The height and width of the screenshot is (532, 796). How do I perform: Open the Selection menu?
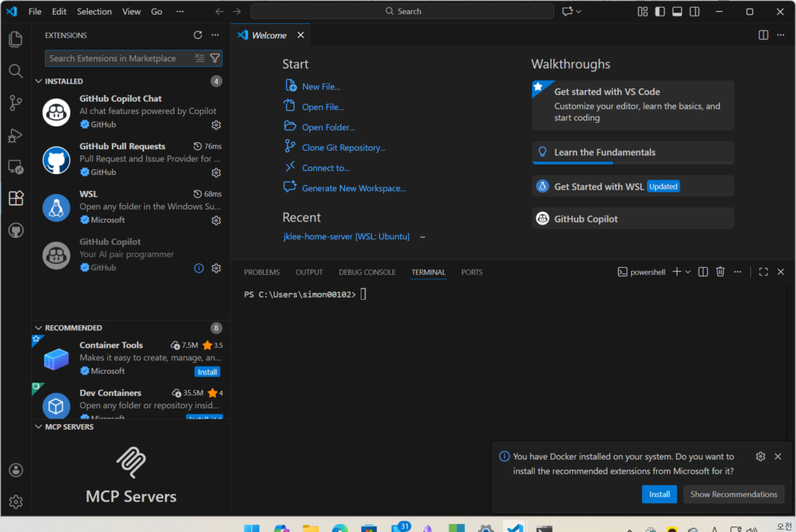[x=94, y=12]
